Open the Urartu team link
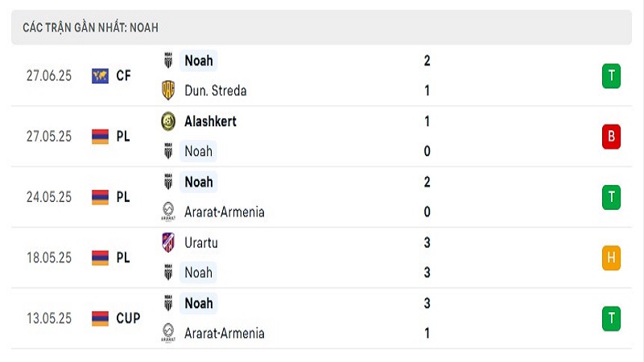644x362 pixels. click(201, 243)
